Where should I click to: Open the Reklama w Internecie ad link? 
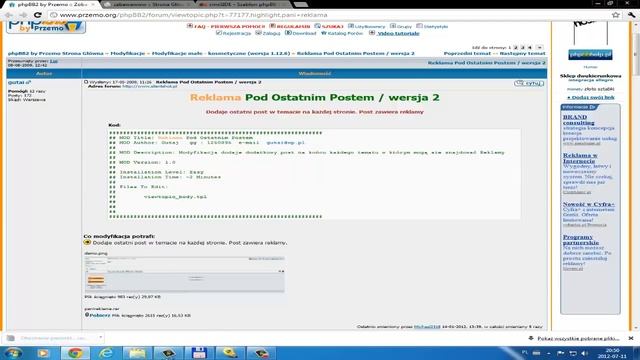(580, 158)
